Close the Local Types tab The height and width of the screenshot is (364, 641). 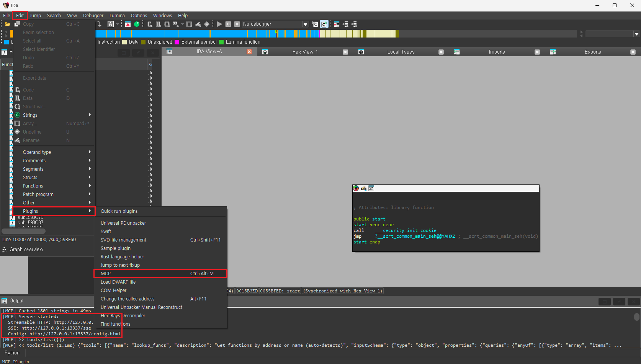(x=441, y=52)
